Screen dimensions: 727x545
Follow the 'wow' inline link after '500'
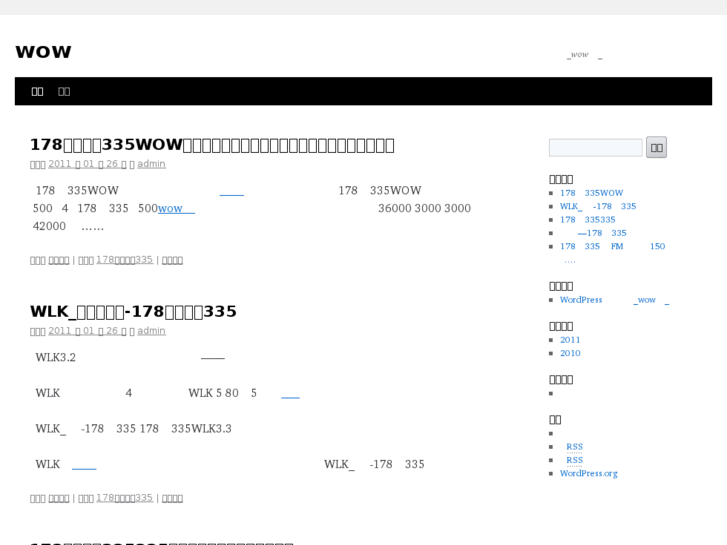tap(176, 208)
